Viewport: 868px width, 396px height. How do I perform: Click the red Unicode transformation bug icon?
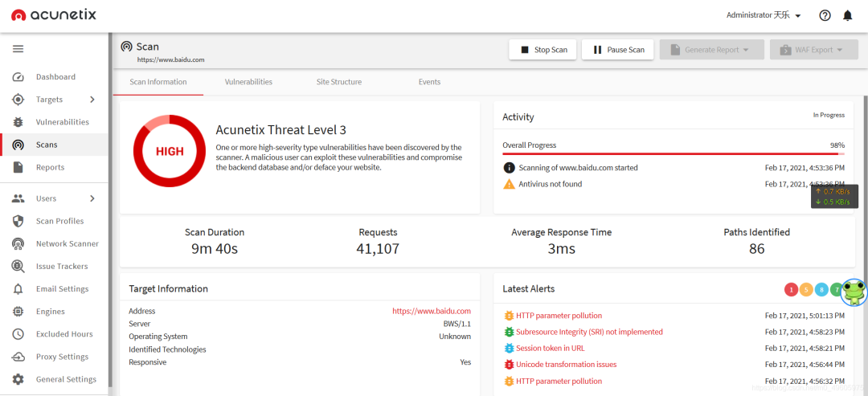509,365
